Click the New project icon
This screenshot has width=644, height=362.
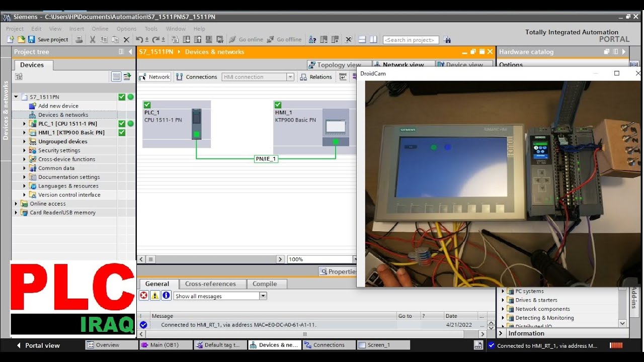point(10,39)
